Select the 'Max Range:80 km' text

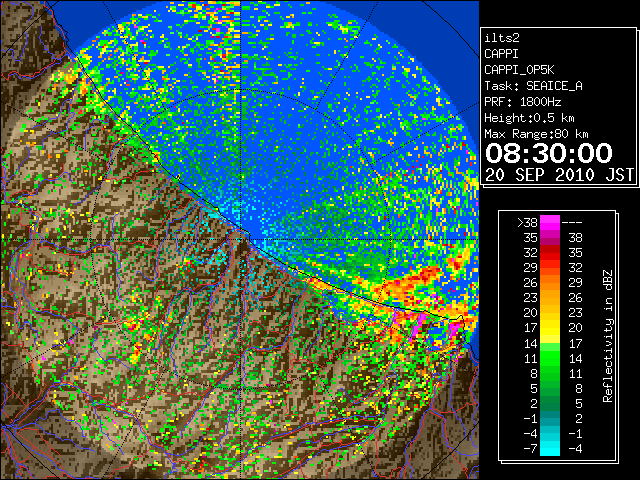click(x=536, y=134)
